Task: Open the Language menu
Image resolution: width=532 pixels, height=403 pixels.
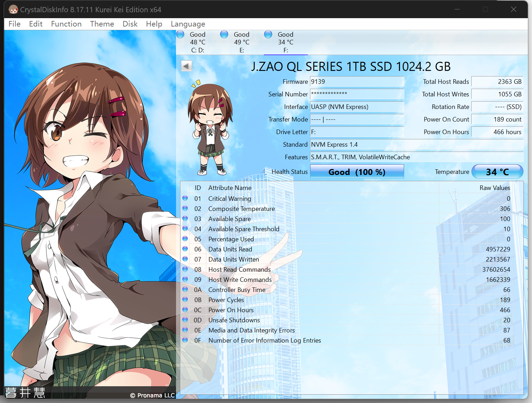Action: pyautogui.click(x=188, y=24)
